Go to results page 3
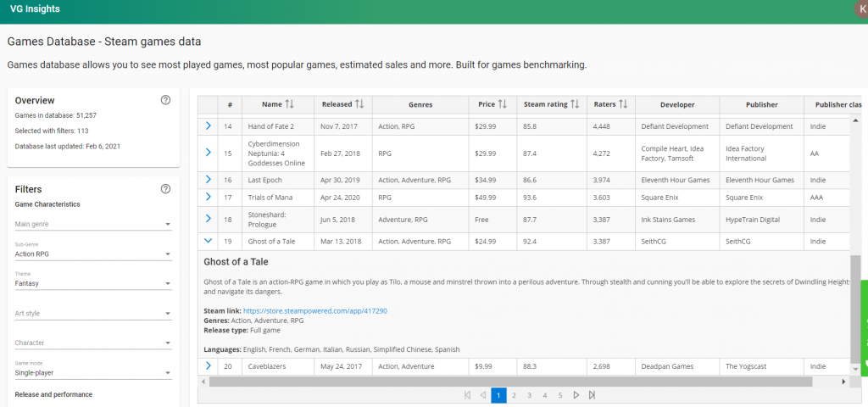Screen dimensions: 868x407 click(x=530, y=395)
